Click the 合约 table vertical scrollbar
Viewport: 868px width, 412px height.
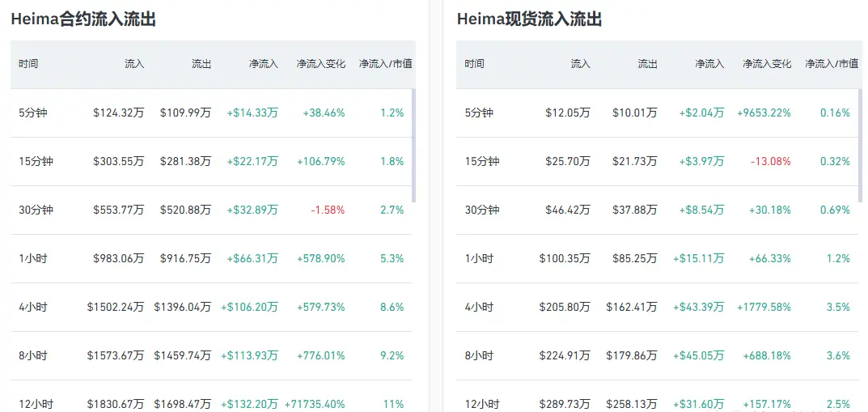coord(413,146)
